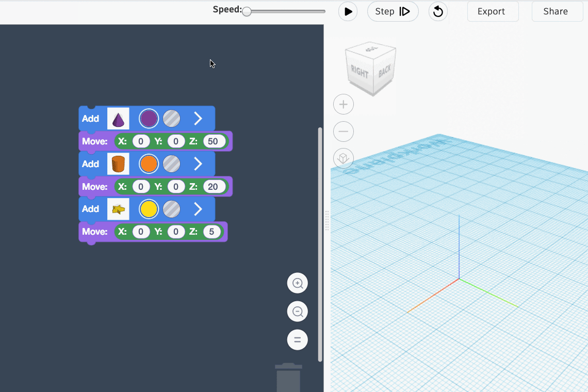Screen dimensions: 588x392
Task: Click the Step button
Action: coord(393,12)
